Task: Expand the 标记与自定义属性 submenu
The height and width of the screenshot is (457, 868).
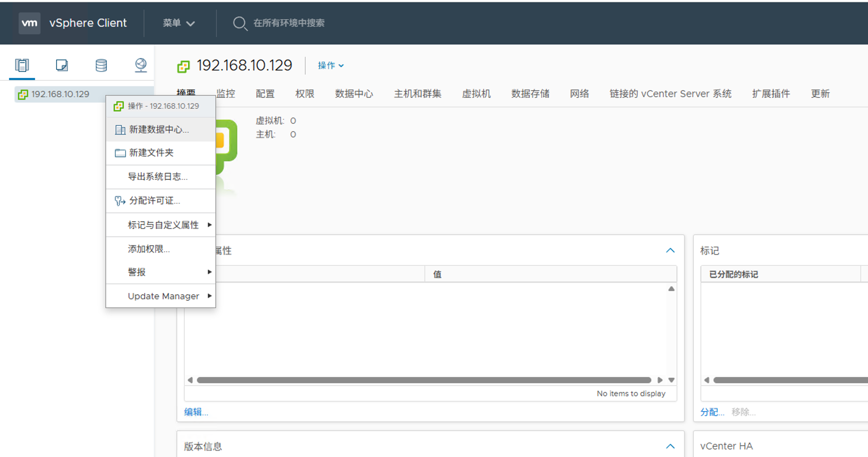Action: point(161,225)
